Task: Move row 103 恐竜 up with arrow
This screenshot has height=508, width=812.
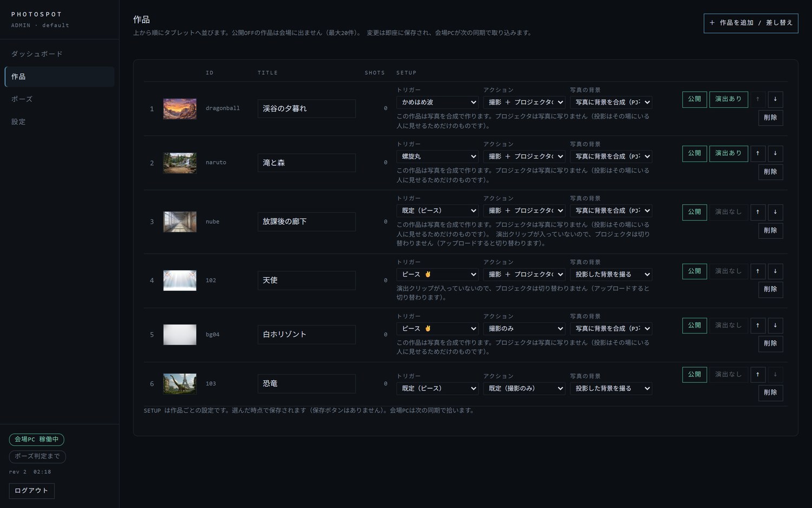Action: pos(757,374)
